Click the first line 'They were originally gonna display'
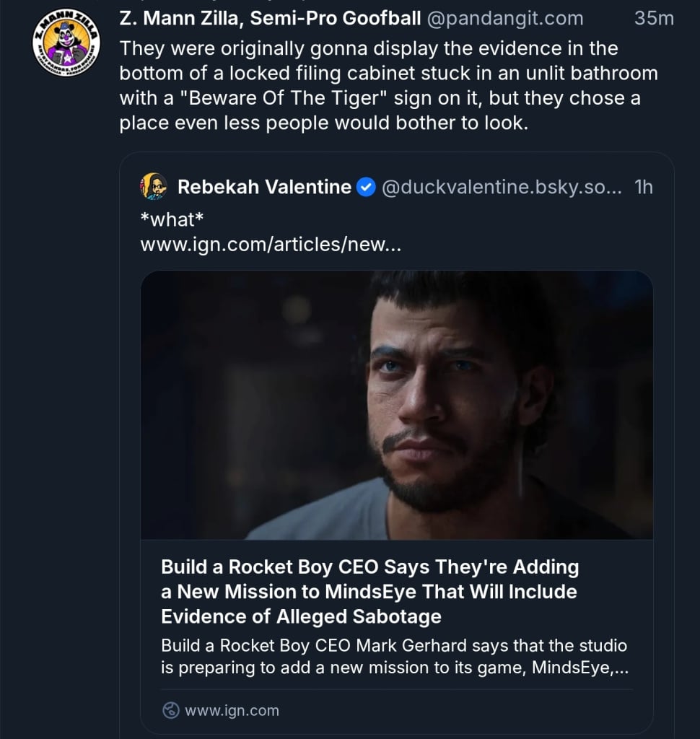Screen dimensions: 700x739 pos(368,48)
